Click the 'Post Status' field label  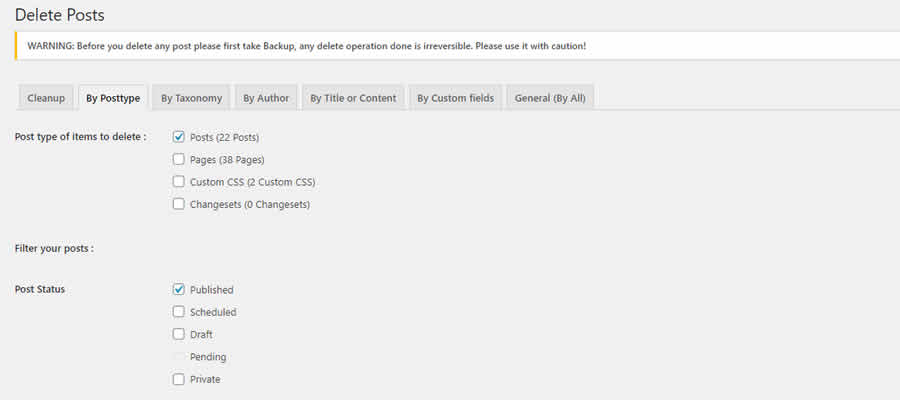(40, 290)
